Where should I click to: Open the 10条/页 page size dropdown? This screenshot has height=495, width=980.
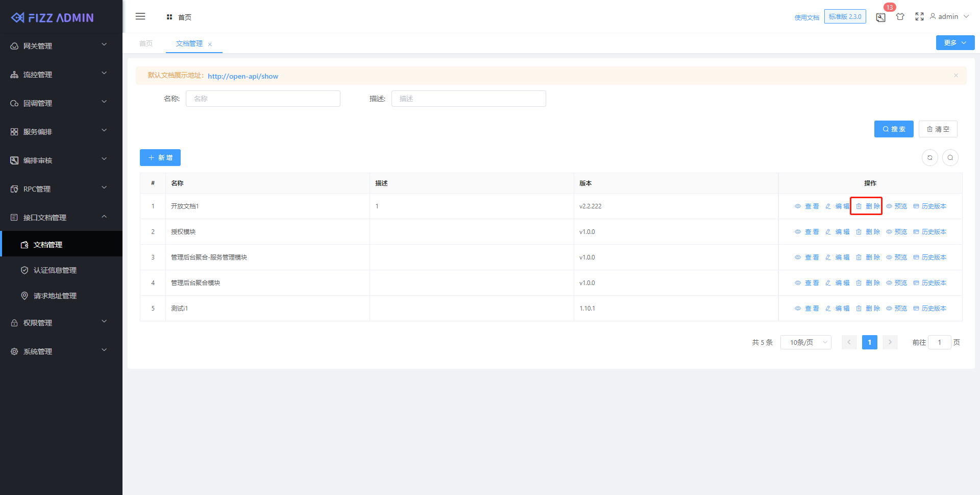coord(805,342)
